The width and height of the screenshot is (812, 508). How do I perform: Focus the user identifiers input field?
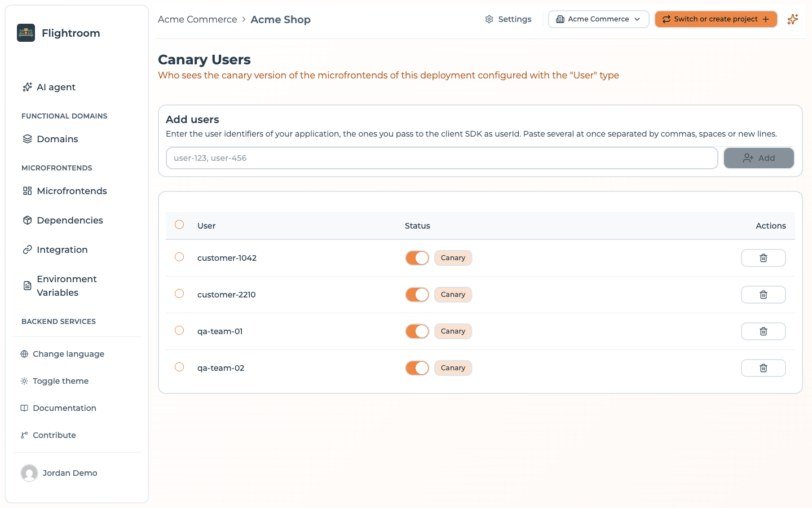pyautogui.click(x=442, y=158)
